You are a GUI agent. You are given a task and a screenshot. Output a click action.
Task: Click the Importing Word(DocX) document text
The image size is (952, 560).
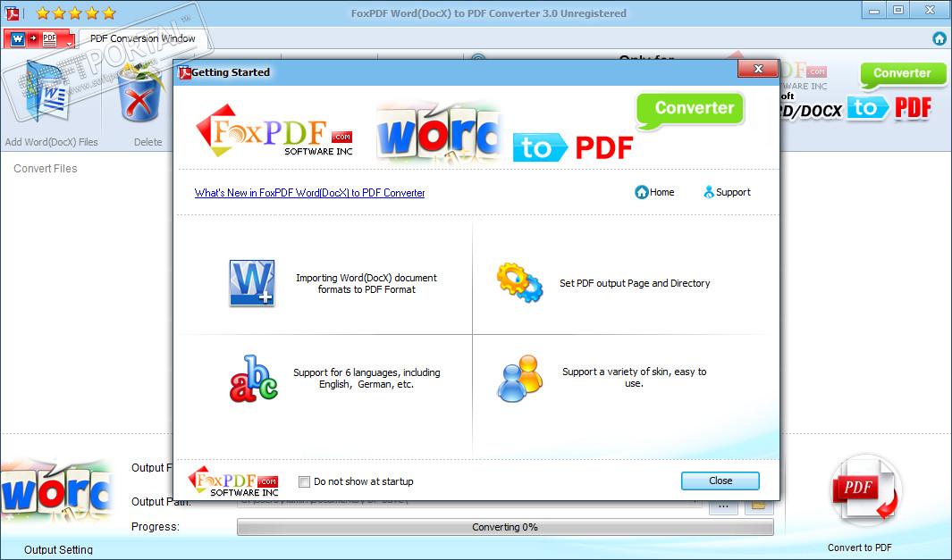coord(366,283)
